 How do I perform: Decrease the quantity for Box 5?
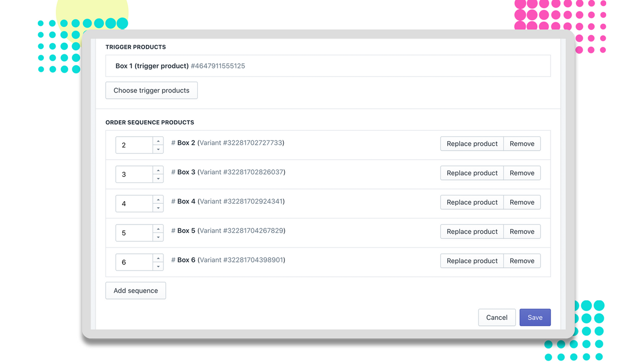(158, 236)
